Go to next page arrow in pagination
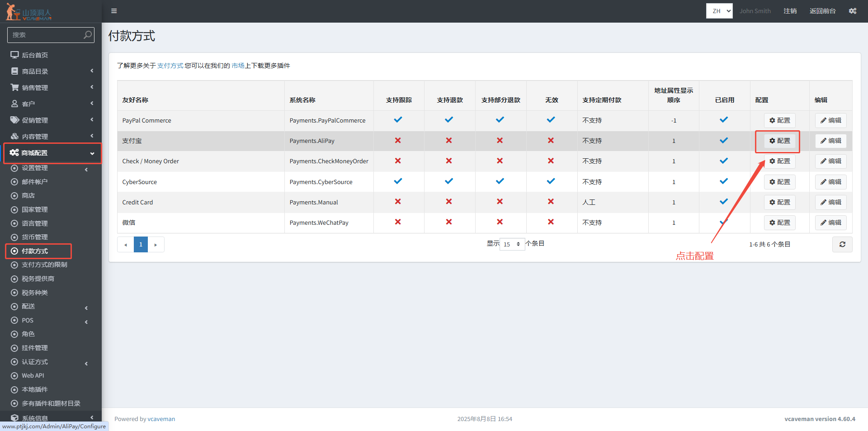 coord(156,245)
